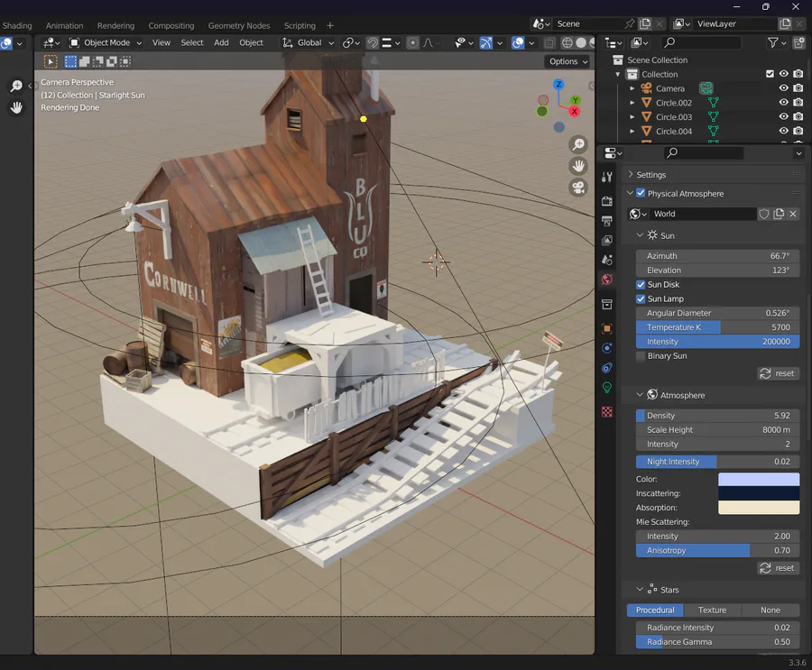The height and width of the screenshot is (670, 812).
Task: Expand the Camera item in outliner
Action: 632,88
